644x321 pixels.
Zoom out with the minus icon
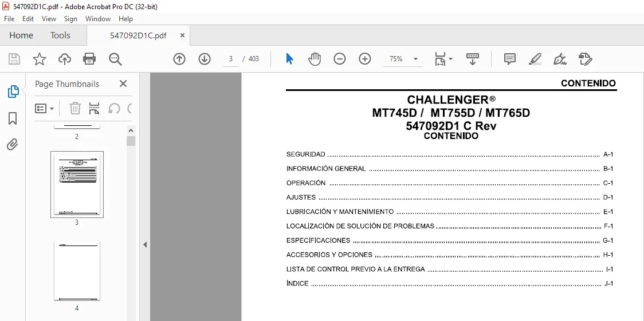tap(340, 59)
